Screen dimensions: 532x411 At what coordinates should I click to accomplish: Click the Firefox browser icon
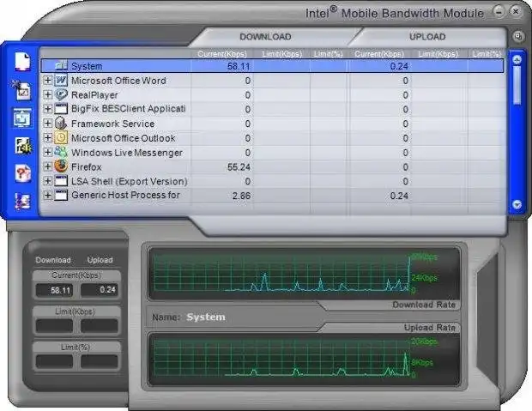click(61, 166)
